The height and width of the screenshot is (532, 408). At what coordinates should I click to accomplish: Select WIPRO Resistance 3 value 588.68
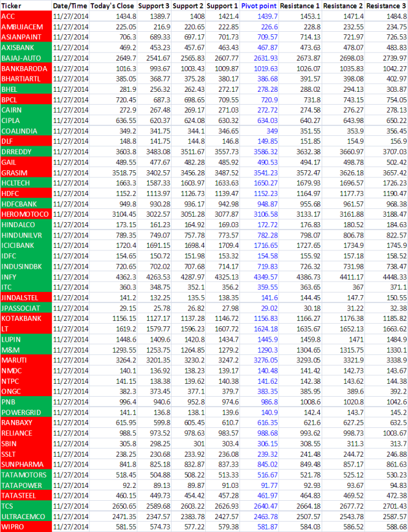point(396,527)
